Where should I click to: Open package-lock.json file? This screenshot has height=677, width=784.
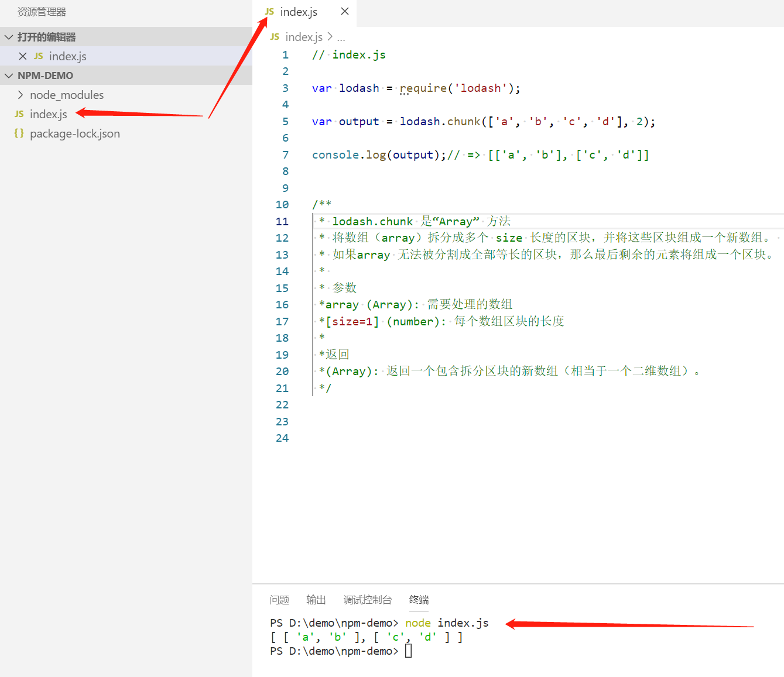[x=75, y=133]
